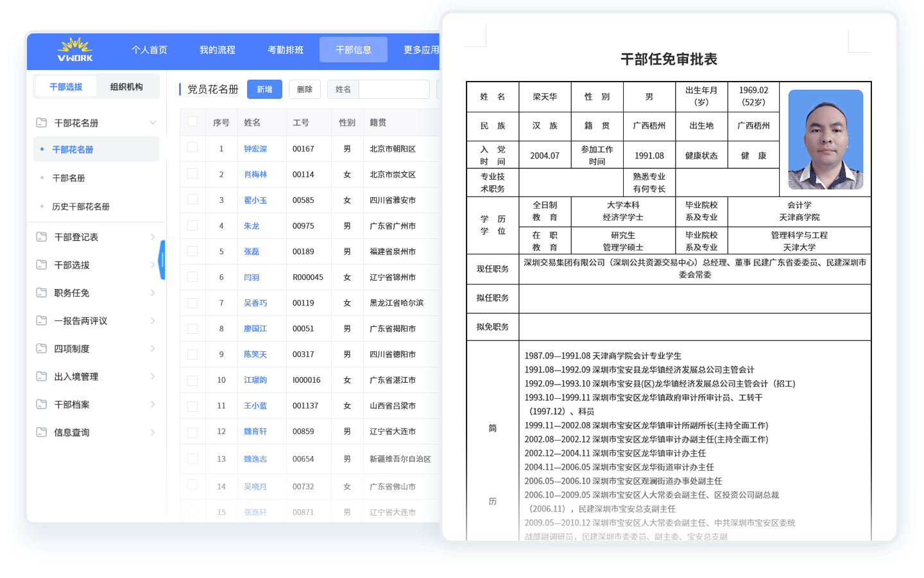
Task: Click the 拟任职务 form cell
Action: click(x=493, y=297)
